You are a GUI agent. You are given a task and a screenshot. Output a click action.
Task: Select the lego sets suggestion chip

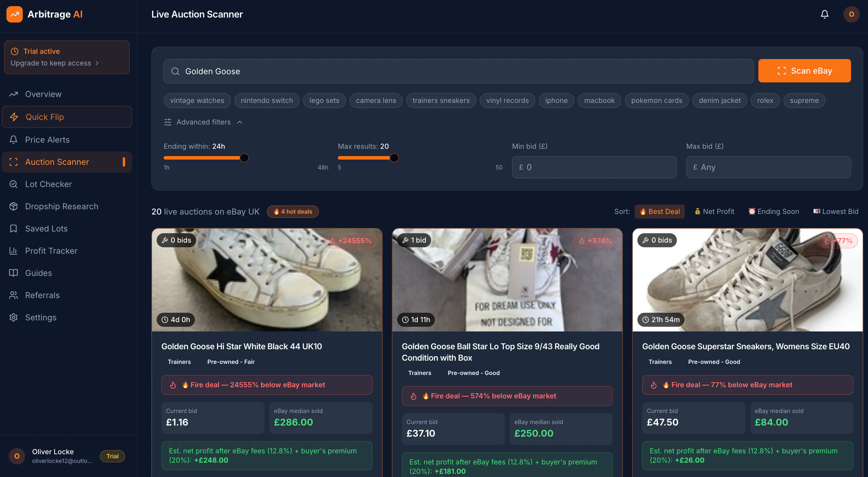pos(324,101)
